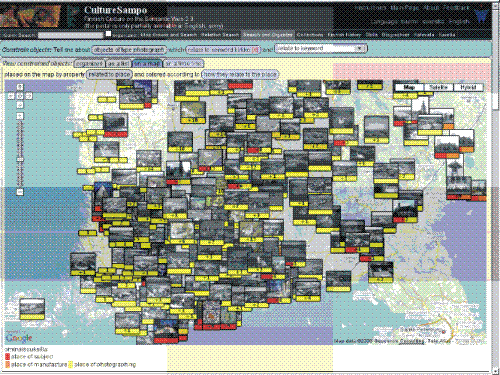Screen dimensions: 500x375
Task: Select 'on a map' view
Action: pyautogui.click(x=147, y=63)
